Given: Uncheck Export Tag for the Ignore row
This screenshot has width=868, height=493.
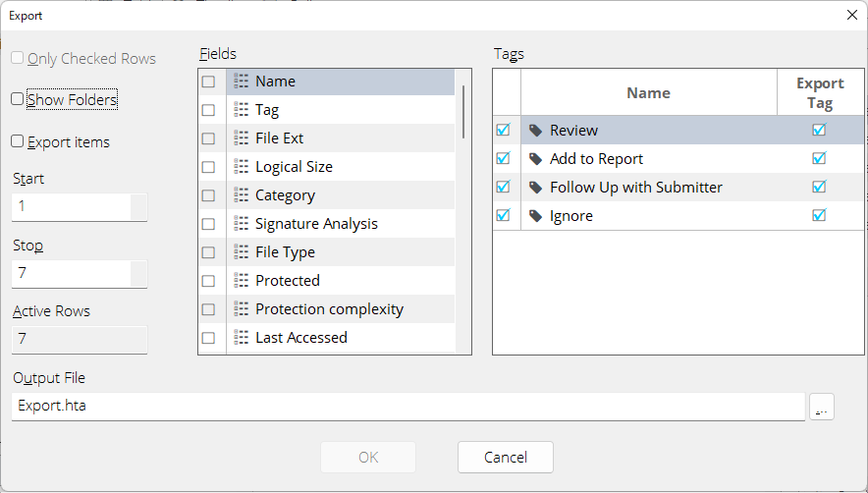Looking at the screenshot, I should (819, 215).
